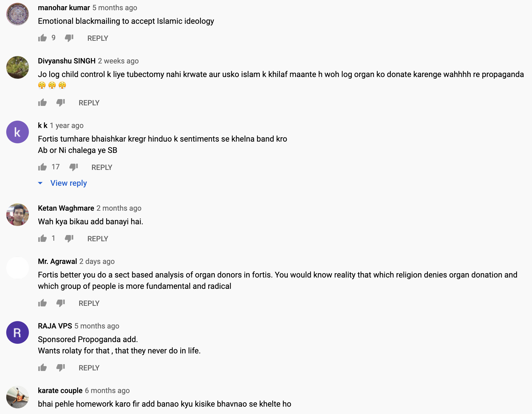This screenshot has height=414, width=532.
Task: Open k k's purple avatar
Action: tap(18, 132)
